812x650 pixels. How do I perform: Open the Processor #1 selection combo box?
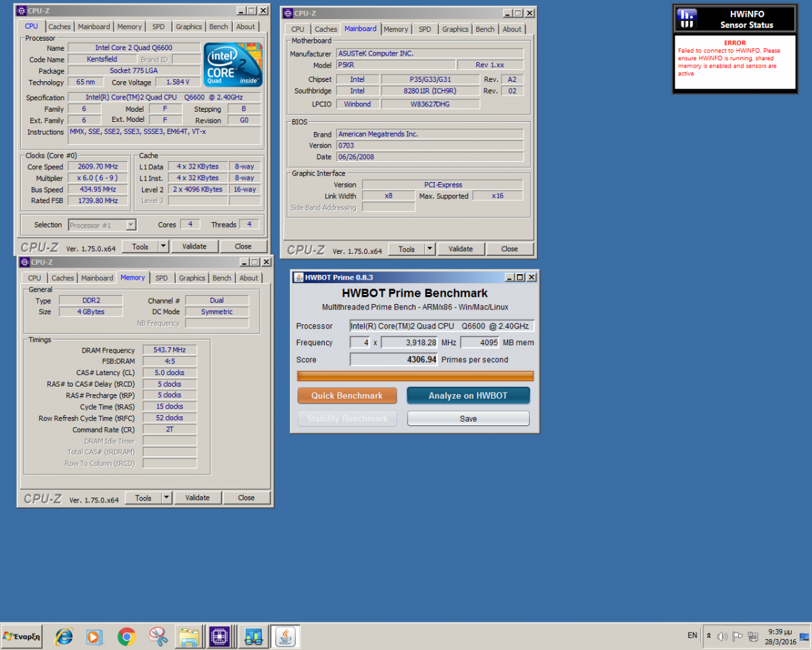pos(102,225)
